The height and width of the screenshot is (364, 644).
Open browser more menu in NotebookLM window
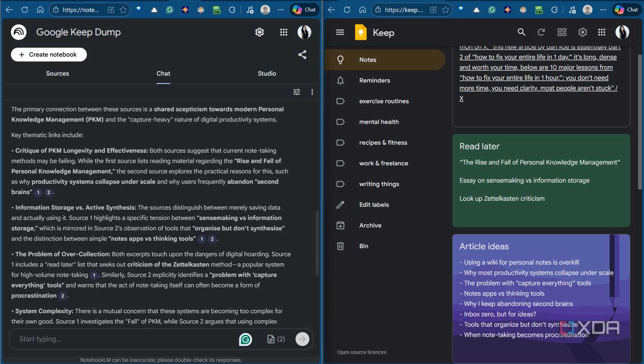(281, 10)
